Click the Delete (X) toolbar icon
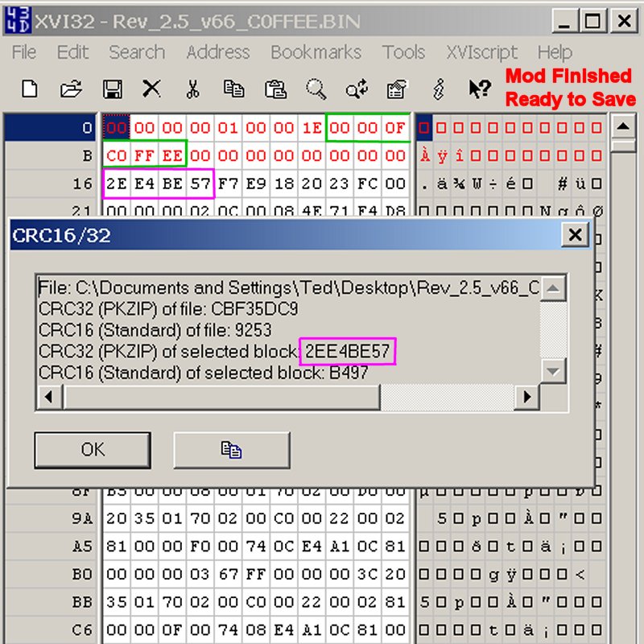Viewport: 644px width, 644px height. point(151,89)
